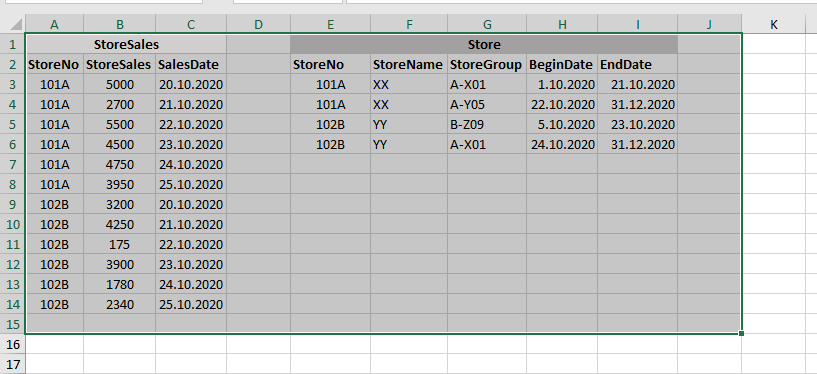817x374 pixels.
Task: Click the selection fill handle at J15
Action: click(x=741, y=333)
